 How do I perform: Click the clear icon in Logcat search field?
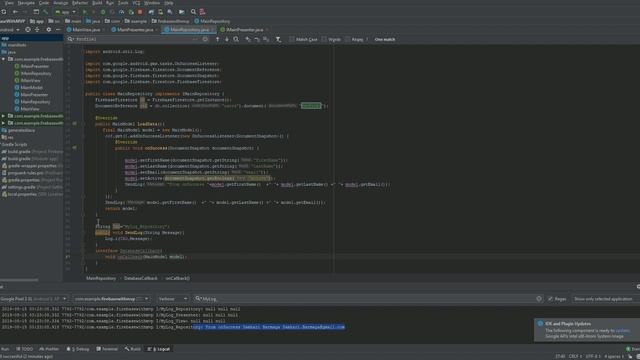539,299
